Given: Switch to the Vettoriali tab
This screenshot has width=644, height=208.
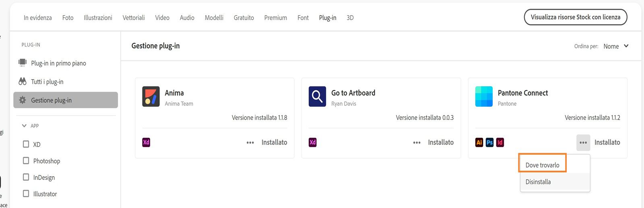Looking at the screenshot, I should [x=134, y=18].
